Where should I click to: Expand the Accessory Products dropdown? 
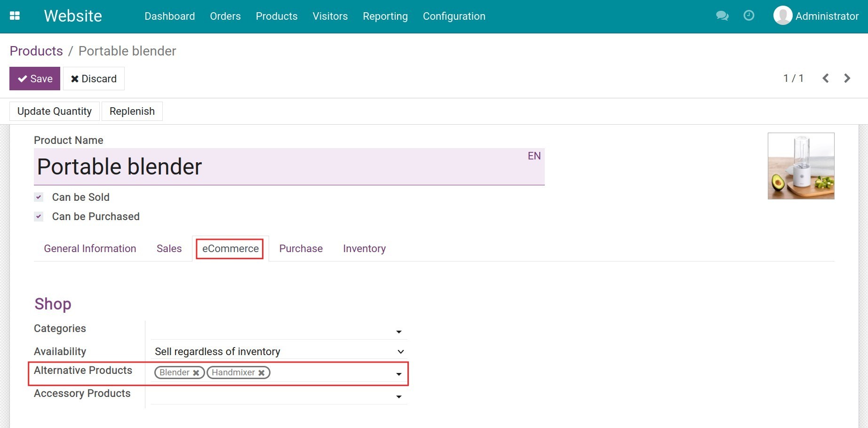pyautogui.click(x=398, y=397)
